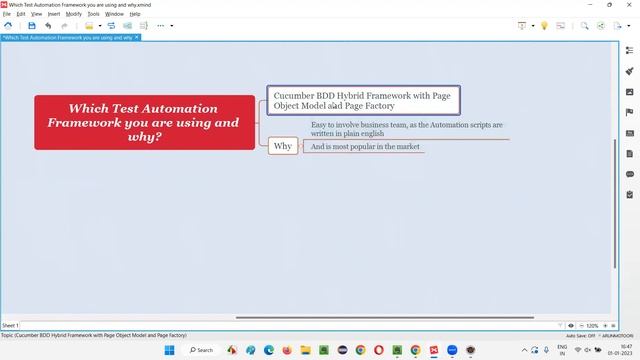Open the Window menu
640x360 pixels.
coord(114,14)
